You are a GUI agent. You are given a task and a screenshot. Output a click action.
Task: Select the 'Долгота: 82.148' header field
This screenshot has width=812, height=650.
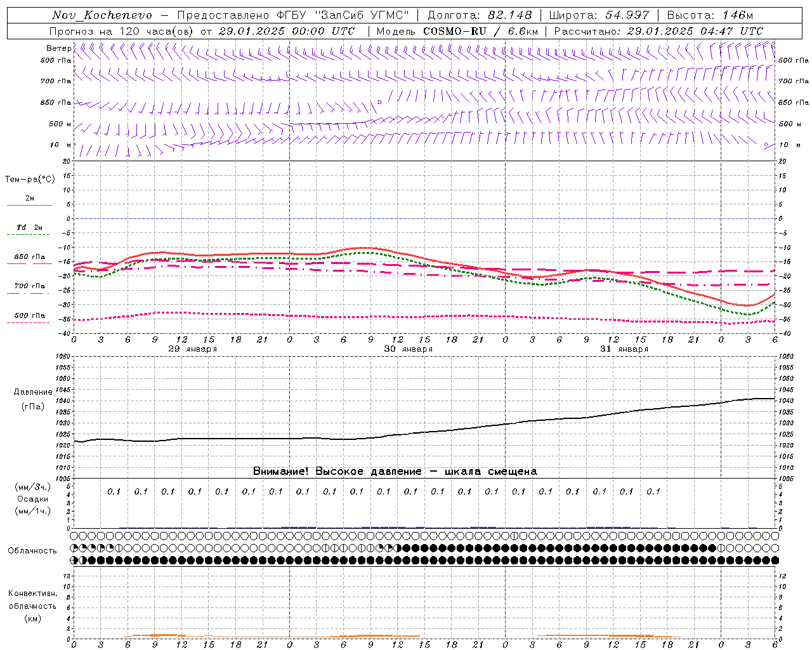point(480,15)
